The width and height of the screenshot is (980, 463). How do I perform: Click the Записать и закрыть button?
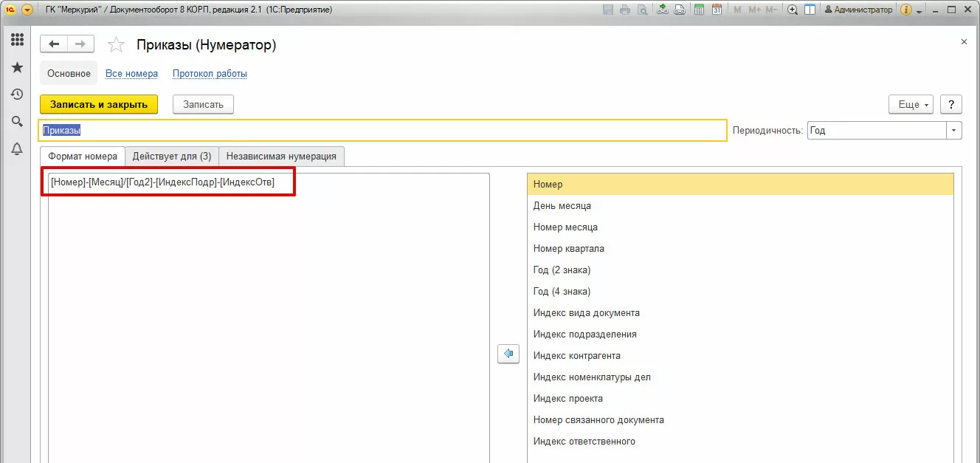tap(99, 104)
